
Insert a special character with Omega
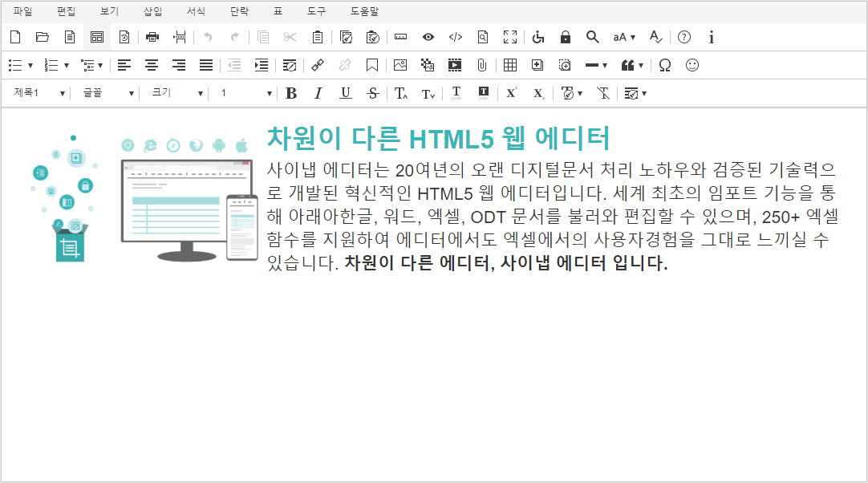click(x=665, y=65)
